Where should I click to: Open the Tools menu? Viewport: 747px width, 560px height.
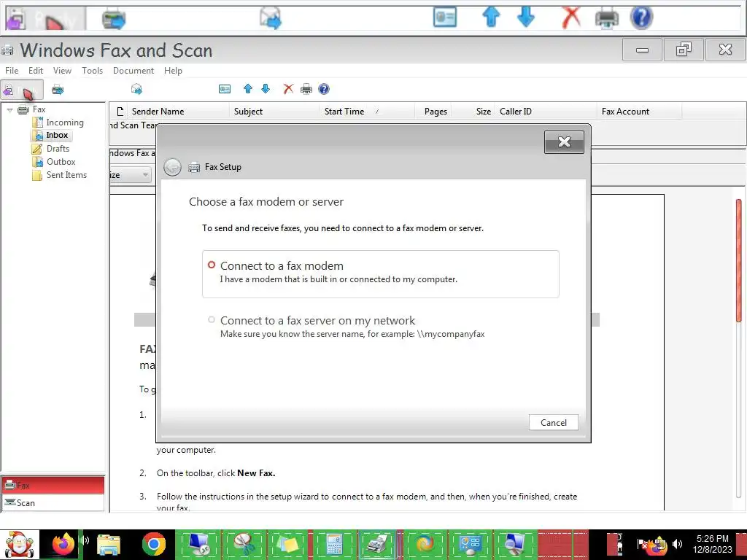(x=92, y=71)
